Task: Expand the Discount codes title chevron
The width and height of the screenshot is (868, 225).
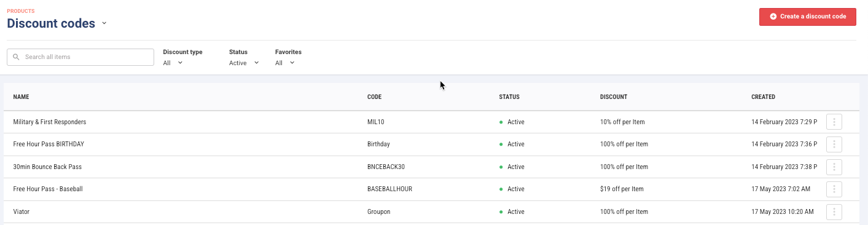Action: pyautogui.click(x=104, y=23)
